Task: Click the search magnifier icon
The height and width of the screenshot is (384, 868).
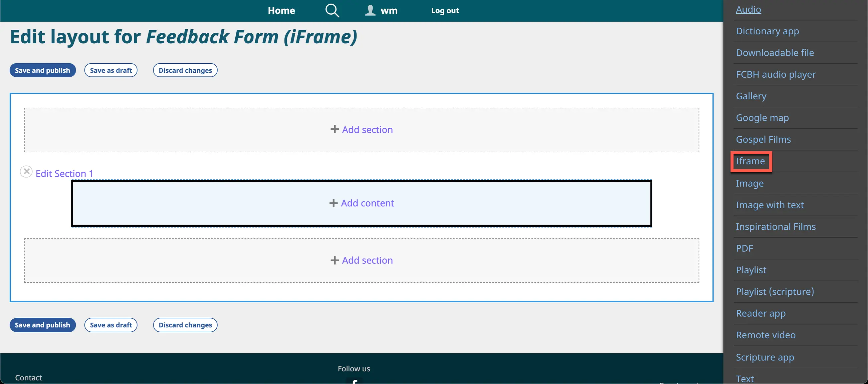Action: click(332, 10)
